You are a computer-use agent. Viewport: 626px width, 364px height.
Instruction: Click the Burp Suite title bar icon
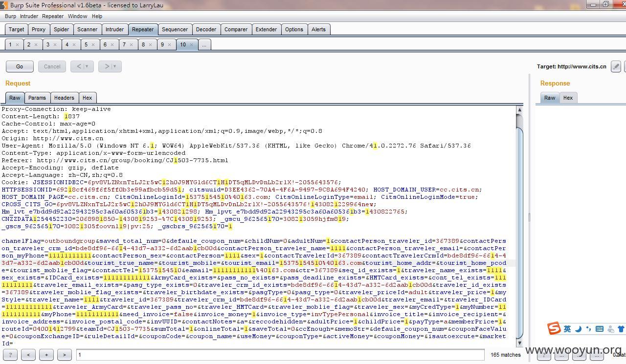click(4, 5)
